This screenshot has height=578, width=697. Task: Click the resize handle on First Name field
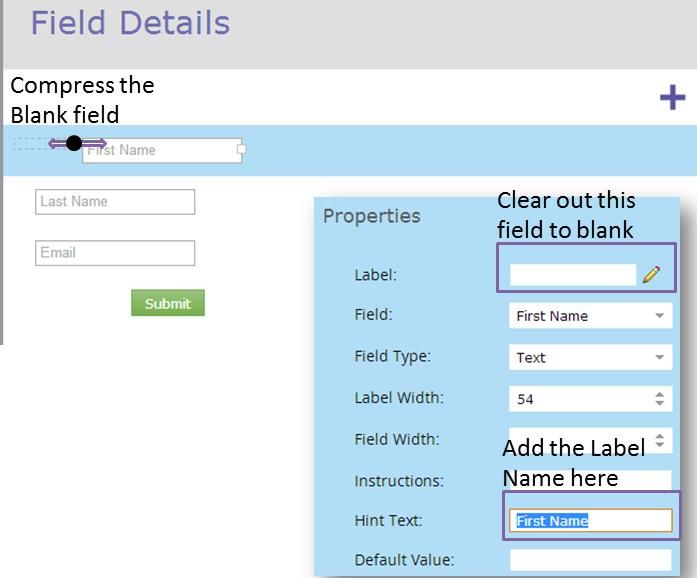[x=241, y=150]
